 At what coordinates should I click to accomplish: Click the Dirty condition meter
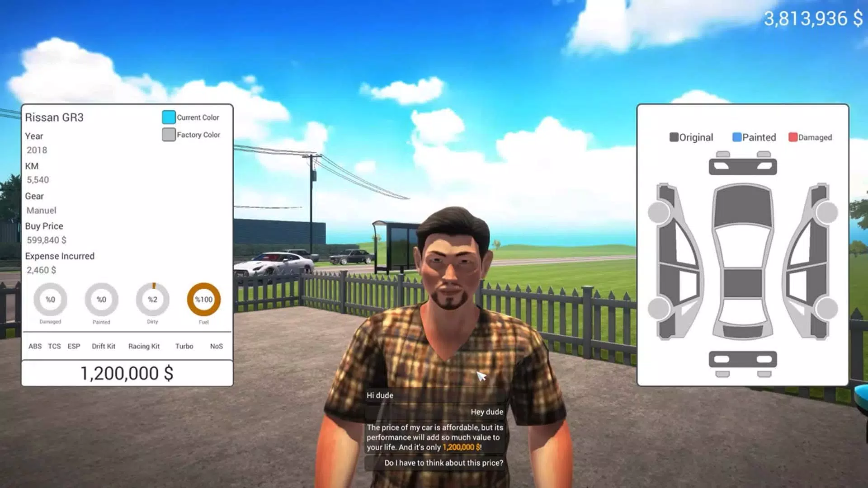[152, 299]
